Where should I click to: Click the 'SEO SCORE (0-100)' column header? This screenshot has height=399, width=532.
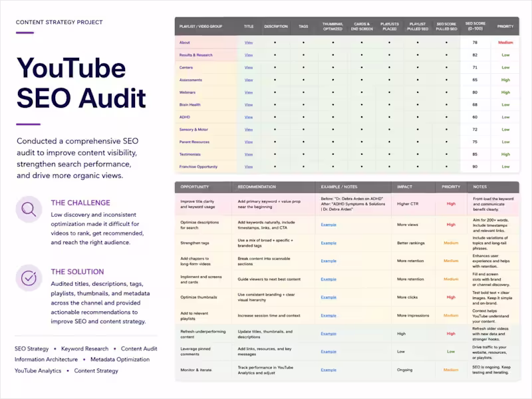[475, 26]
